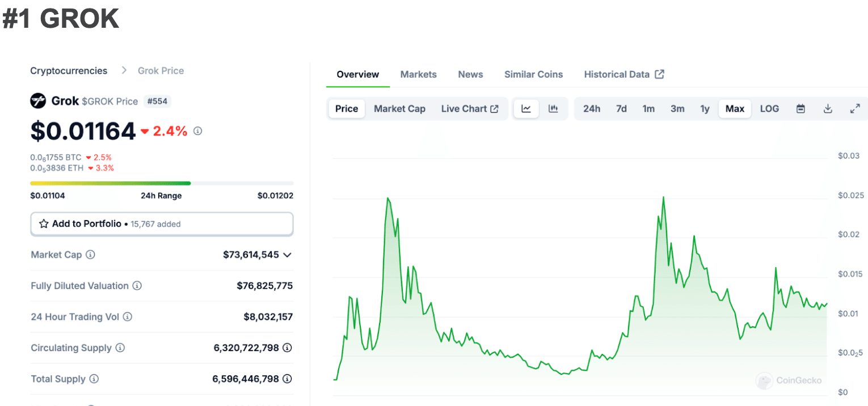The image size is (868, 406).
Task: Switch to the candlestick chart icon
Action: coord(553,109)
